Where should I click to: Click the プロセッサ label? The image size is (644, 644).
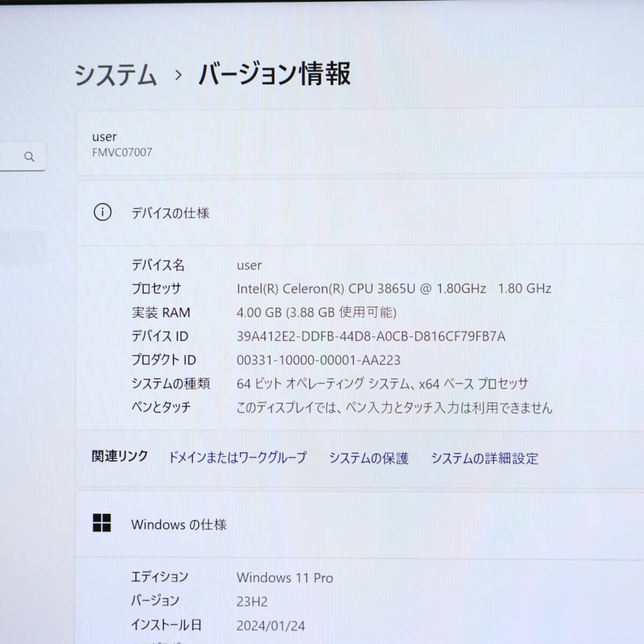point(156,289)
